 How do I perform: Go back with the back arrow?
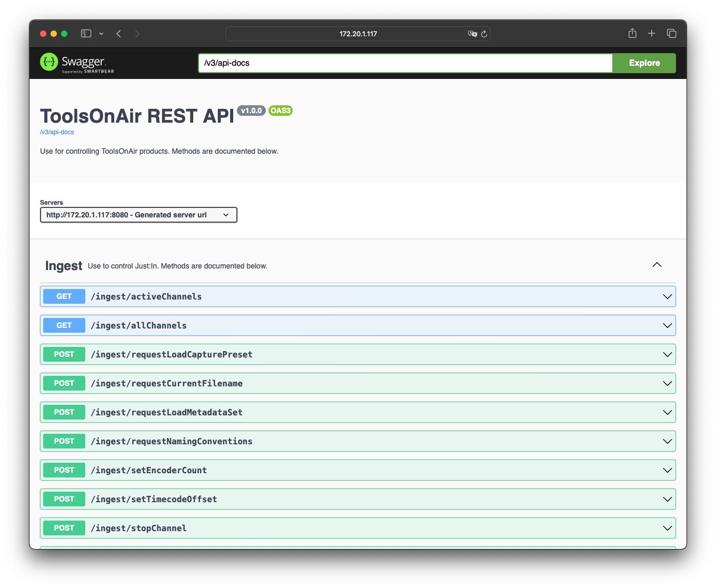(119, 34)
